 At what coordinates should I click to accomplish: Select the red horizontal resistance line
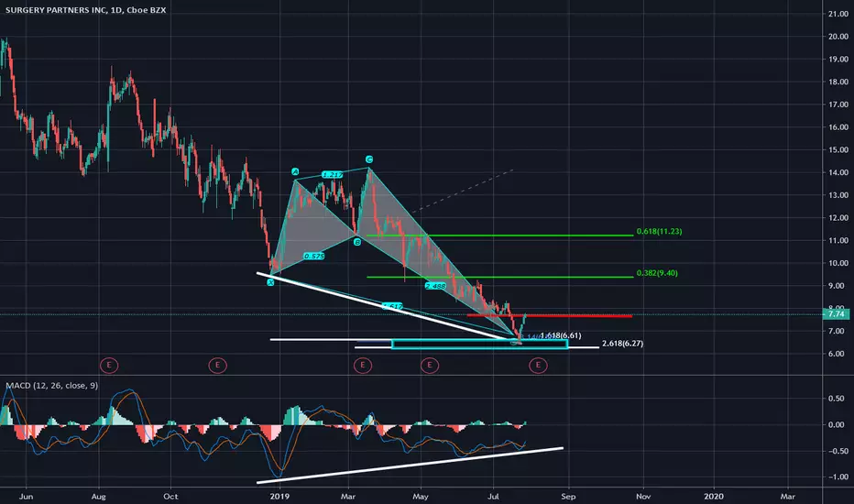pyautogui.click(x=550, y=315)
